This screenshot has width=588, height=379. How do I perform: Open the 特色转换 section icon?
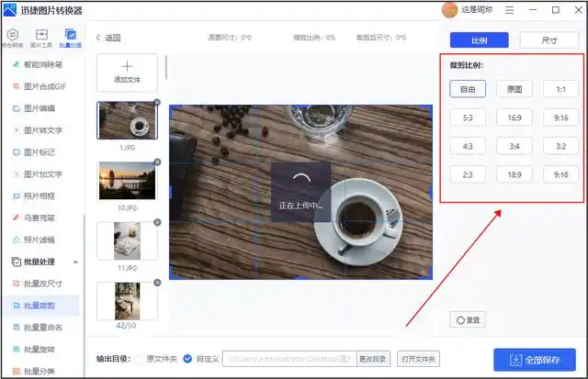(x=14, y=38)
